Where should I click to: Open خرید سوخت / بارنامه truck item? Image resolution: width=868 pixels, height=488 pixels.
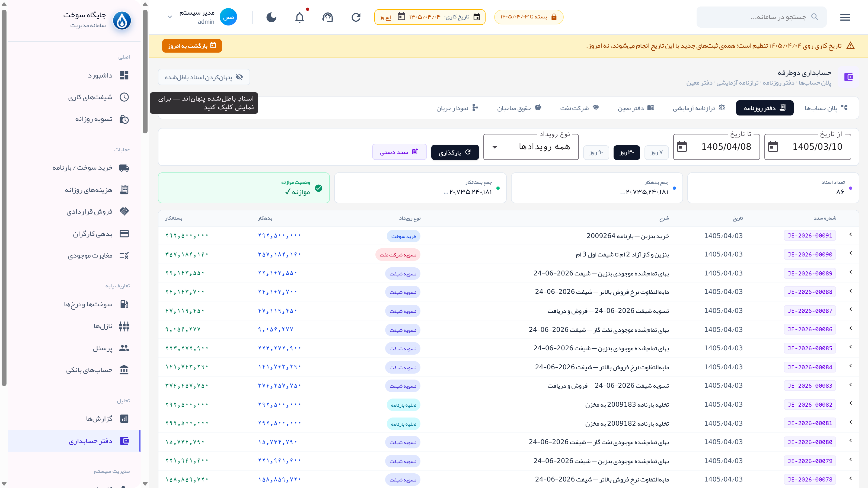click(74, 168)
